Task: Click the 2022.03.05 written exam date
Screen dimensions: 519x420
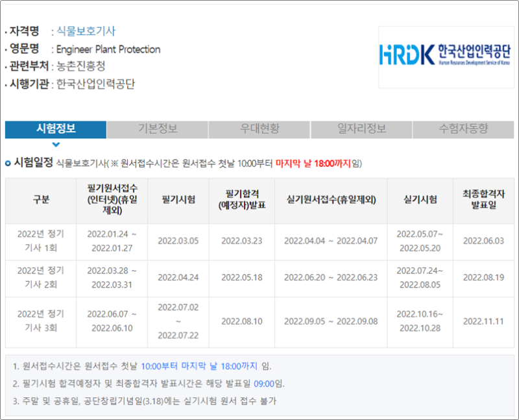Action: pos(178,241)
